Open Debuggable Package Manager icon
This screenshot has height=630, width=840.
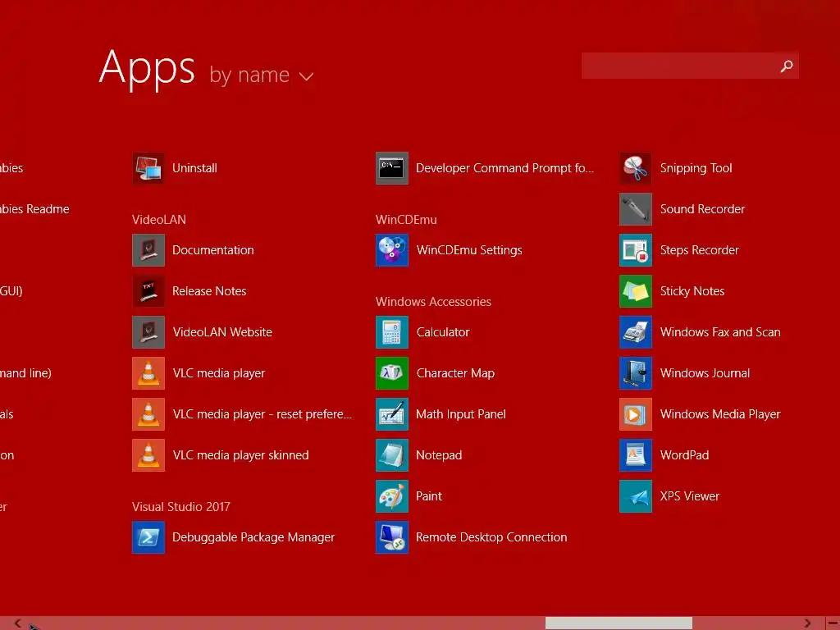tap(148, 537)
